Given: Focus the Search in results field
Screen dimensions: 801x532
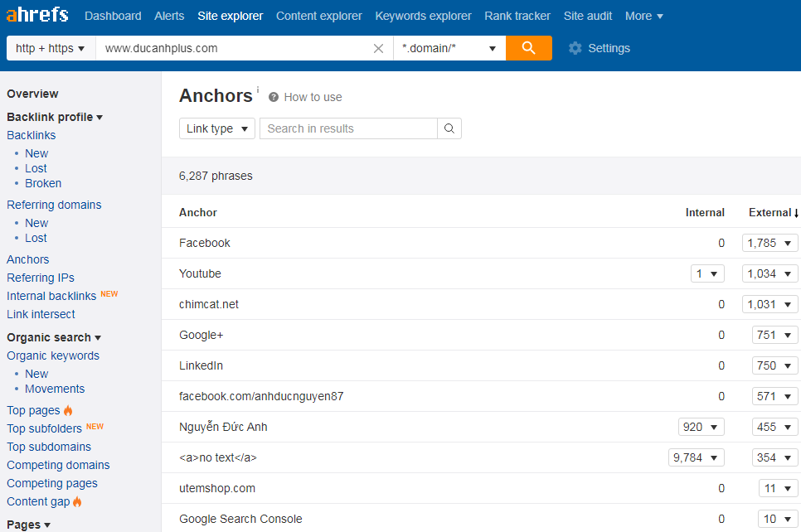Looking at the screenshot, I should (x=348, y=128).
